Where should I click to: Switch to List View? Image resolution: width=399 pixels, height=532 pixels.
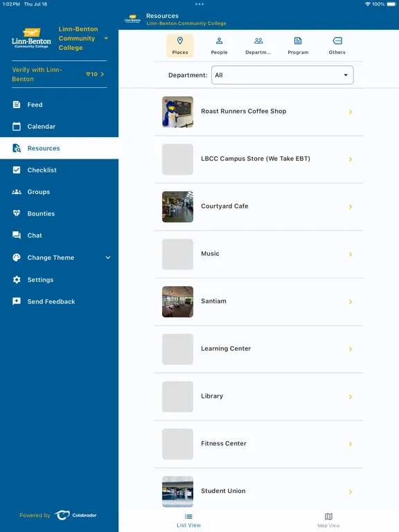click(188, 520)
